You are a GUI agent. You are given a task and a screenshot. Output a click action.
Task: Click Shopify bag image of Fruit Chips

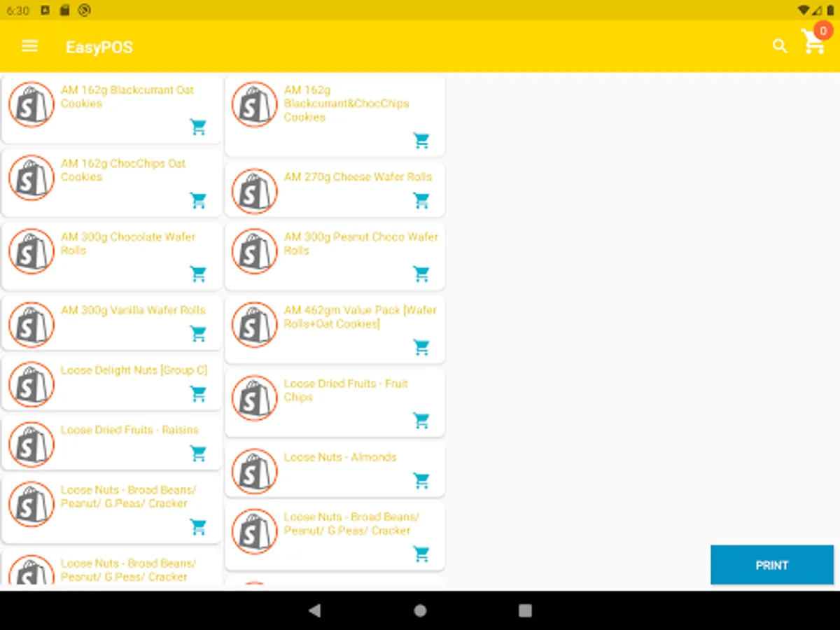coord(255,398)
